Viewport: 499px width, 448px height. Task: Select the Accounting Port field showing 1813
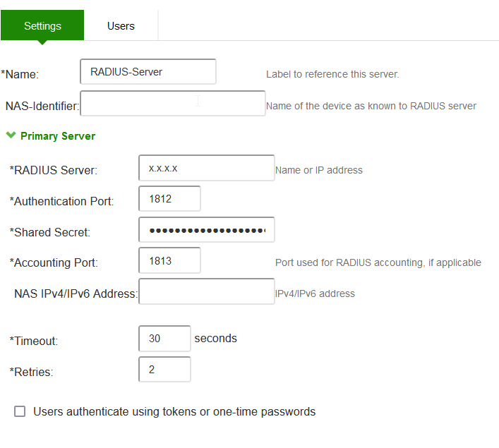pyautogui.click(x=169, y=260)
